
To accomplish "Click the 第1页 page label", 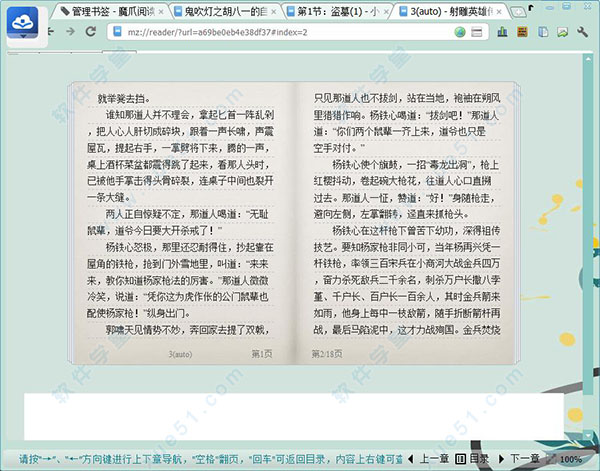I will point(262,354).
